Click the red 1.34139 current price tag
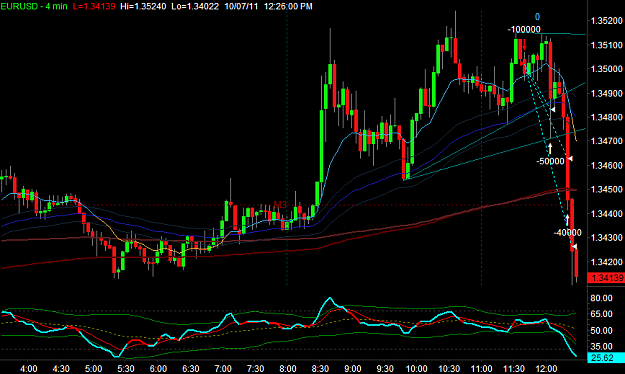The image size is (625, 374). tap(606, 278)
